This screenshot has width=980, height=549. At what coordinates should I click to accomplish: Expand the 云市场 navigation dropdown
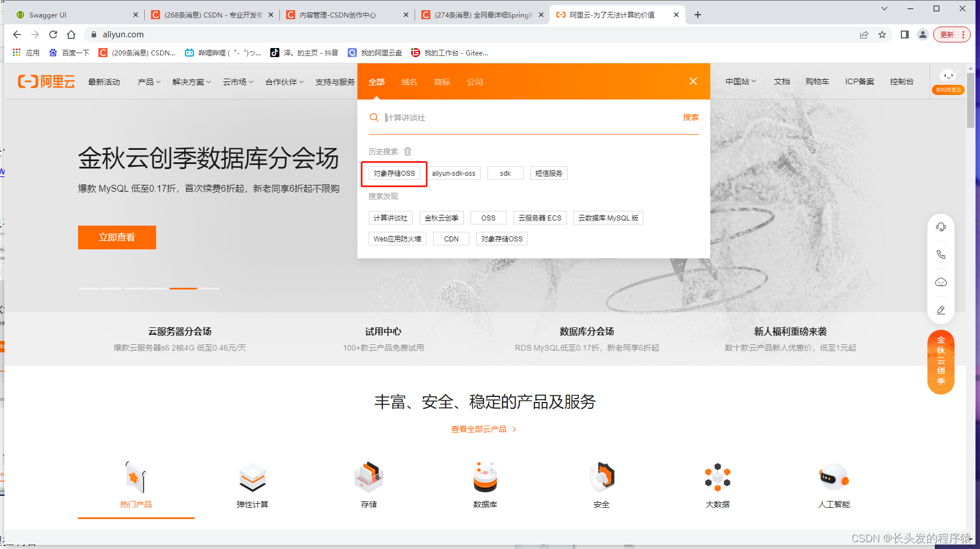238,82
